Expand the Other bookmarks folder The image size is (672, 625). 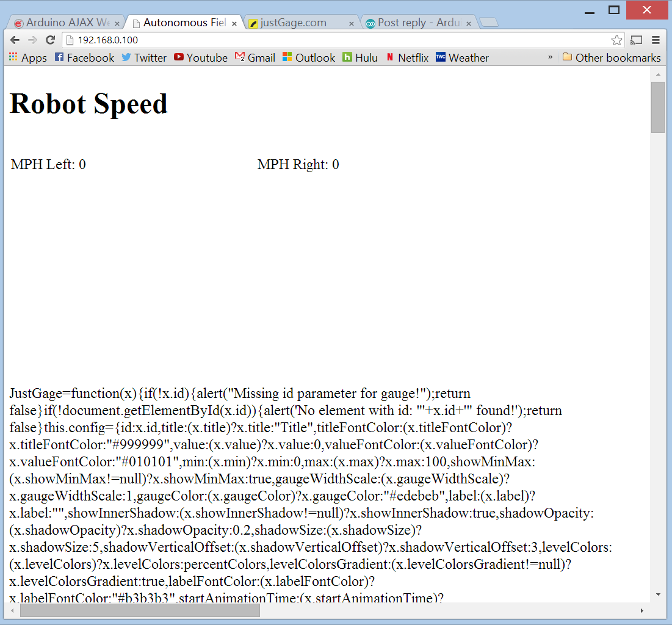point(611,57)
